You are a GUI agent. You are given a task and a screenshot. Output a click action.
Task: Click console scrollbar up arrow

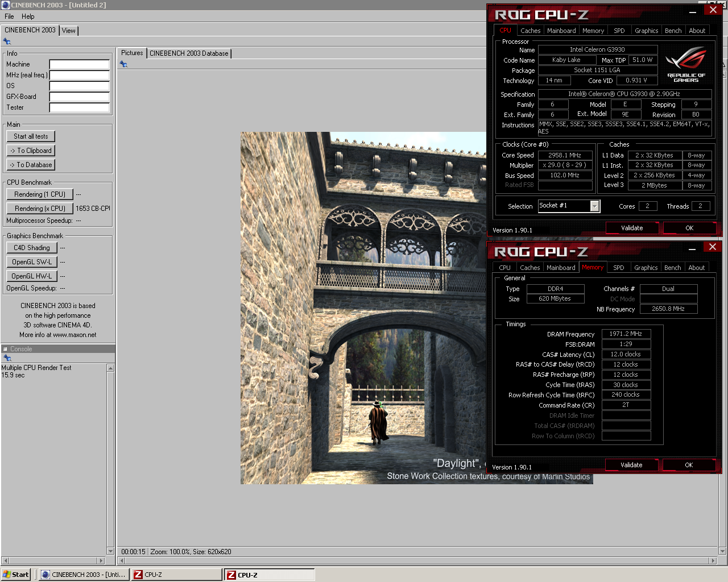(x=111, y=368)
